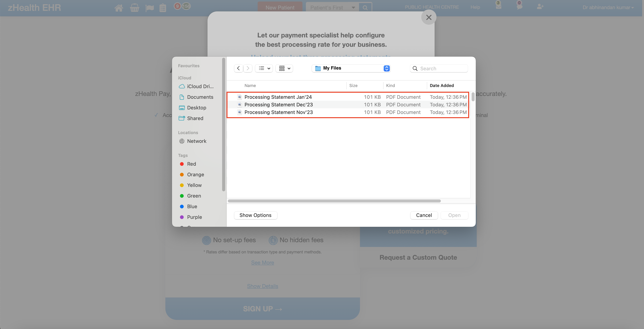Go forward with the right arrow button
This screenshot has height=329, width=644.
(248, 68)
